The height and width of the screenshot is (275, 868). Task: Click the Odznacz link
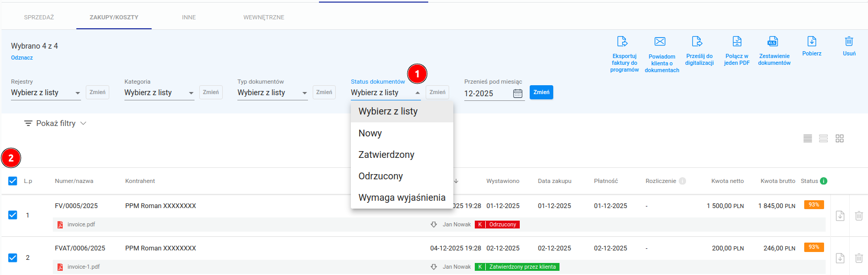pos(22,58)
